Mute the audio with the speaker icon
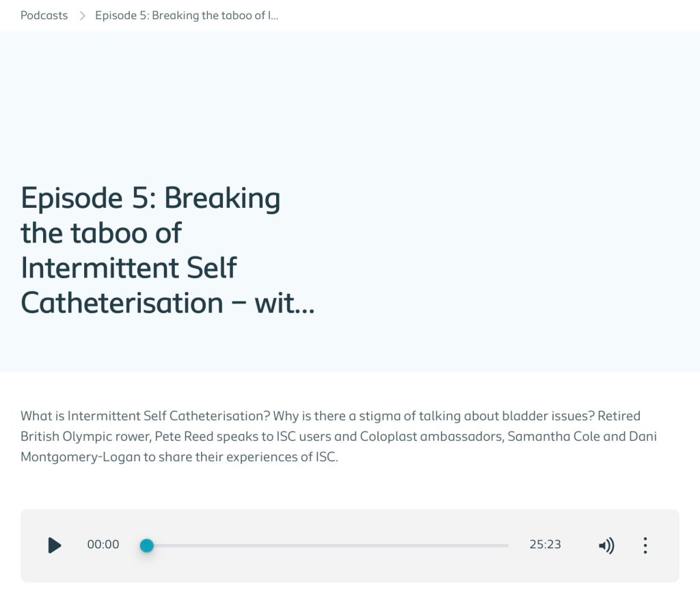The height and width of the screenshot is (611, 700). click(x=606, y=545)
